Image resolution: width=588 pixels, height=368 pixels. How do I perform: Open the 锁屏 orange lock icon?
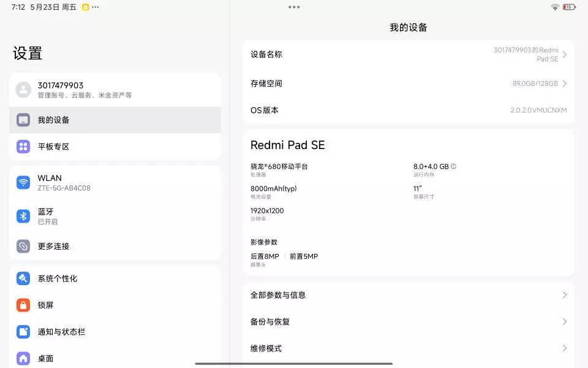coord(23,305)
